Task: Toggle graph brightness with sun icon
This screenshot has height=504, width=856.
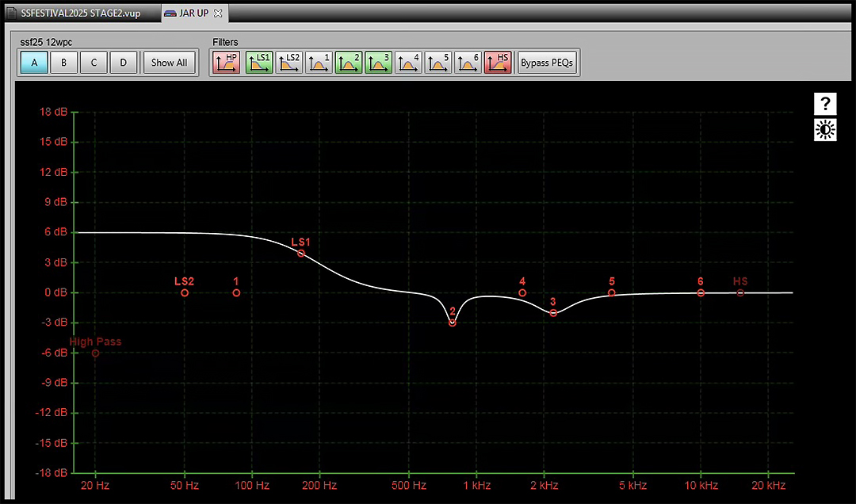Action: [825, 130]
